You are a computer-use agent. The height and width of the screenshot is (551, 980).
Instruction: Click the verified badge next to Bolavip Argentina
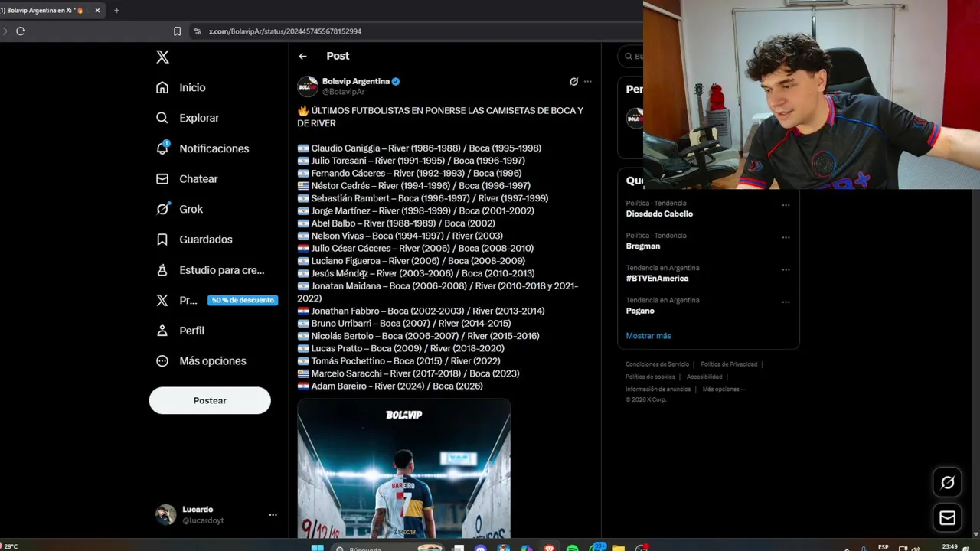point(396,81)
